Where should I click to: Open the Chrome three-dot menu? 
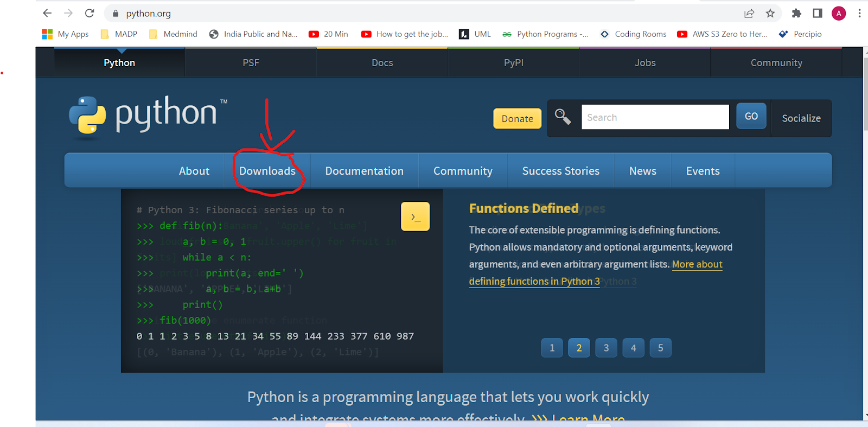click(859, 14)
